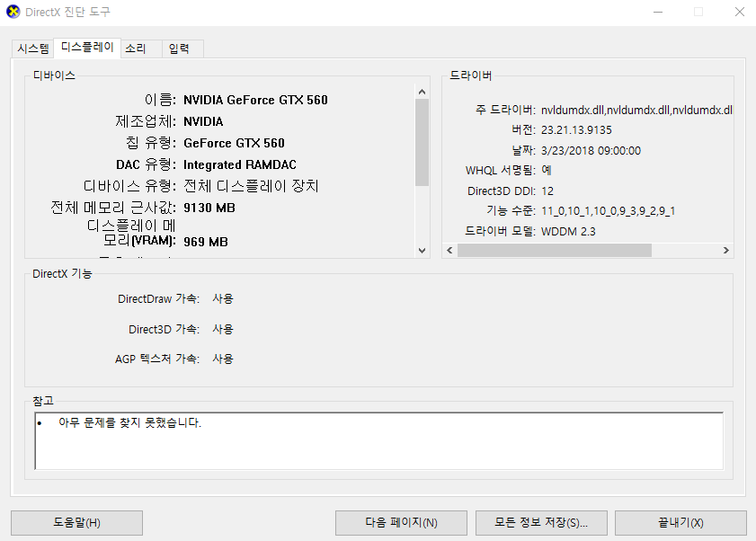Click driver panel scroll left arrow
This screenshot has width=756, height=541.
(449, 250)
